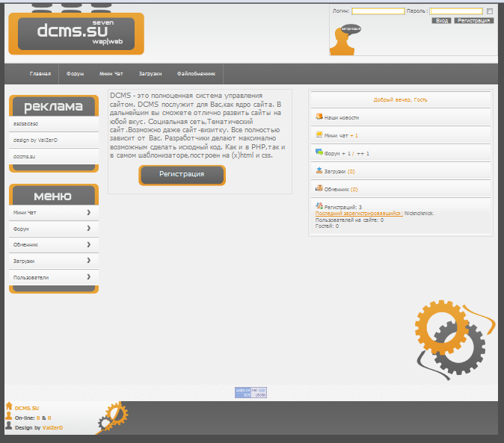Click the large orange-bordered Регистрация button
The height and width of the screenshot is (443, 504).
coord(182,176)
